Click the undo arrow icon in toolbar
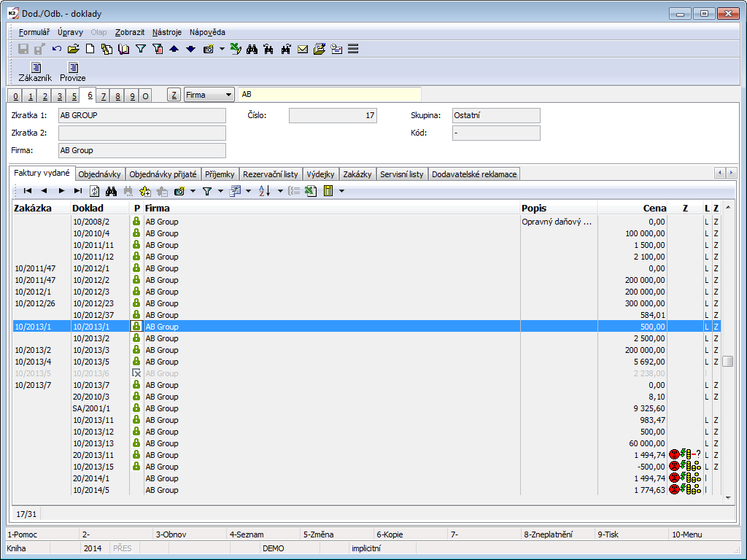 (57, 49)
